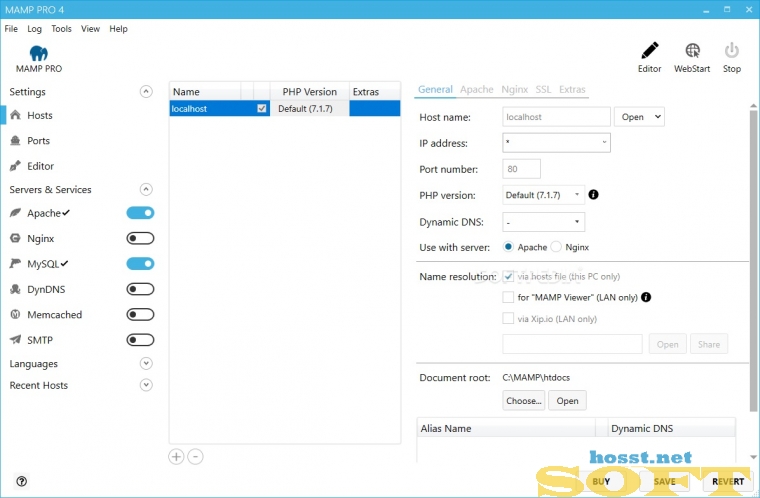Image resolution: width=760 pixels, height=498 pixels.
Task: Collapse Servers & Services section chevron
Action: 146,189
